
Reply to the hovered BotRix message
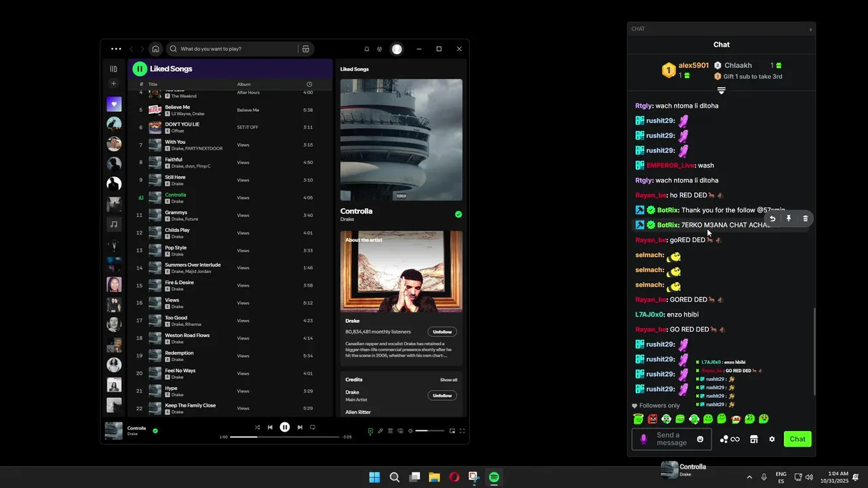click(x=772, y=219)
